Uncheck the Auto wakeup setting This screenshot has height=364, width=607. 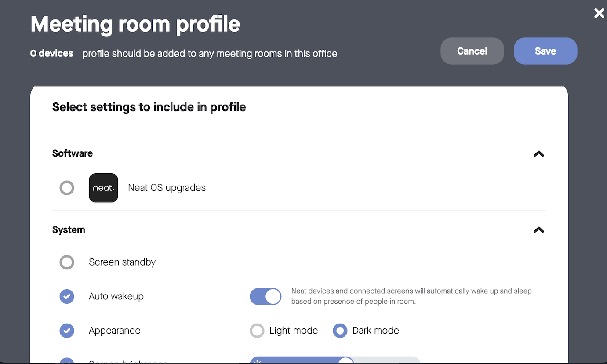click(67, 296)
